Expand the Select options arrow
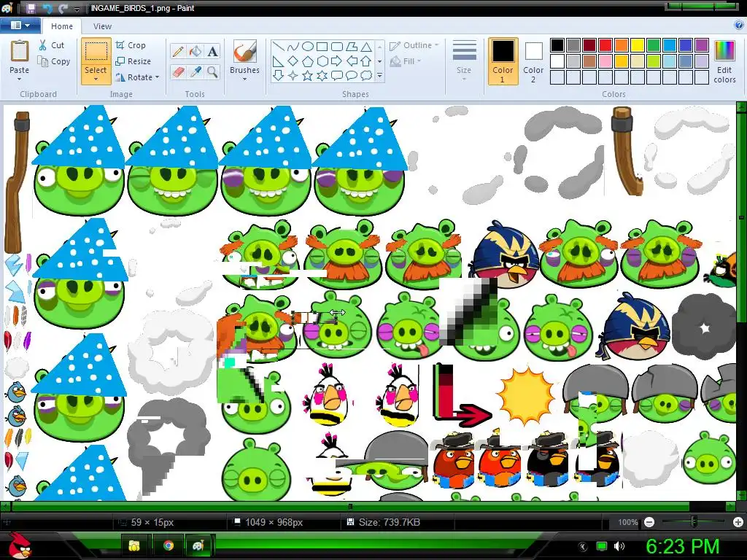Viewport: 747px width, 560px height. click(x=96, y=79)
